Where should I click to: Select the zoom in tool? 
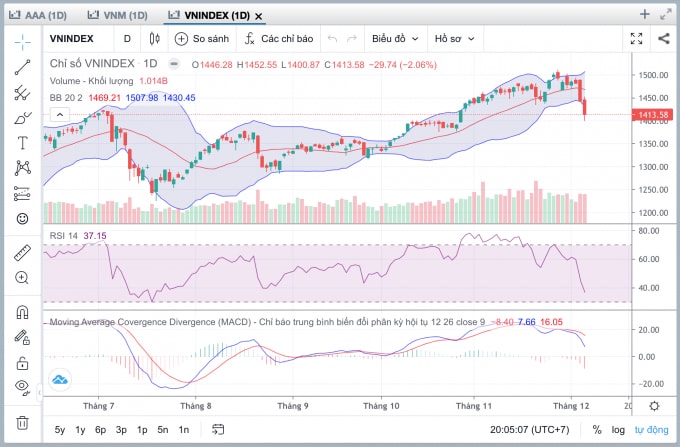click(x=23, y=277)
